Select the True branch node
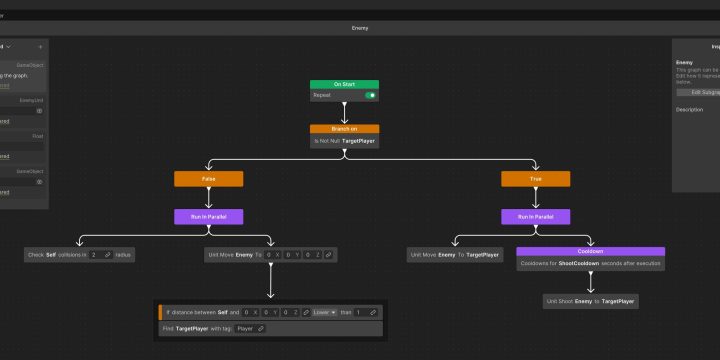Screen dimensions: 720x360 [535, 179]
